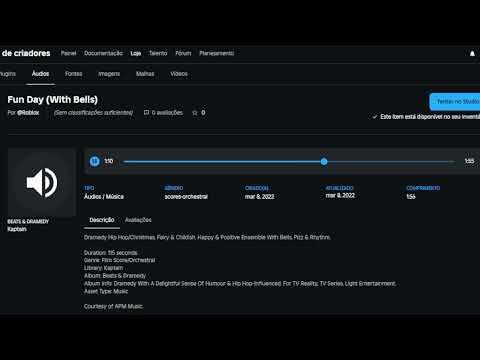Click the scores-orchestral genre value
This screenshot has width=480, height=360.
click(186, 197)
